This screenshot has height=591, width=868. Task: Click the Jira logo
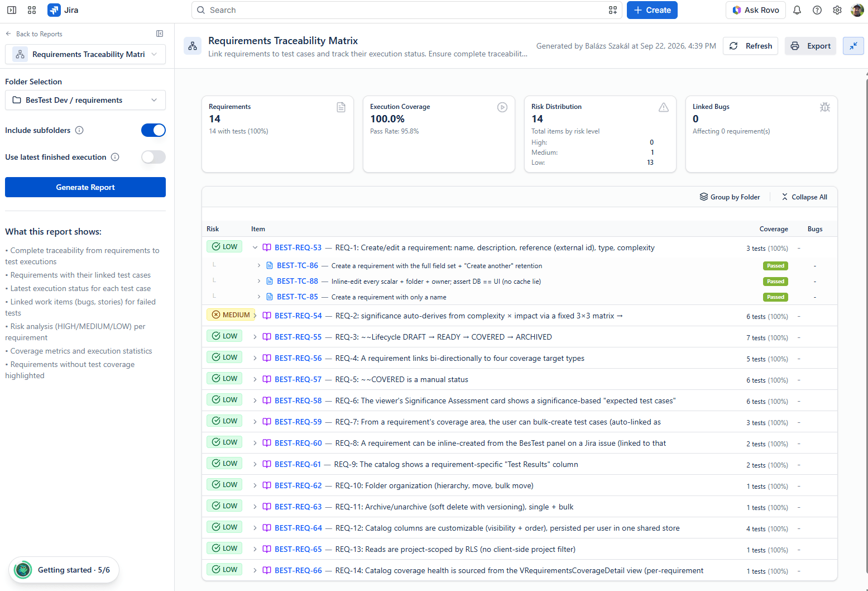(63, 10)
